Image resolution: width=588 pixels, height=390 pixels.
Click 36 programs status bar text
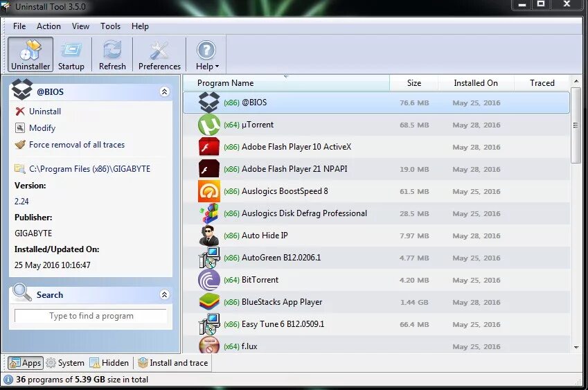[82, 380]
